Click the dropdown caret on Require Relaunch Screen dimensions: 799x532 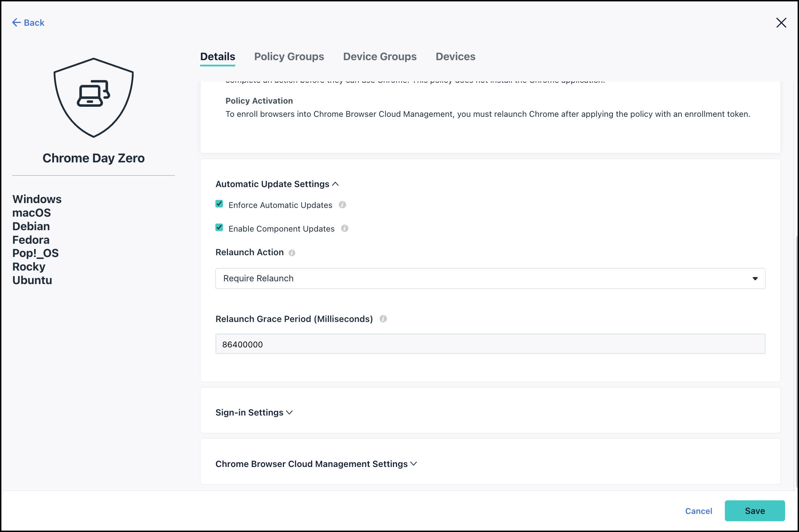pos(755,278)
